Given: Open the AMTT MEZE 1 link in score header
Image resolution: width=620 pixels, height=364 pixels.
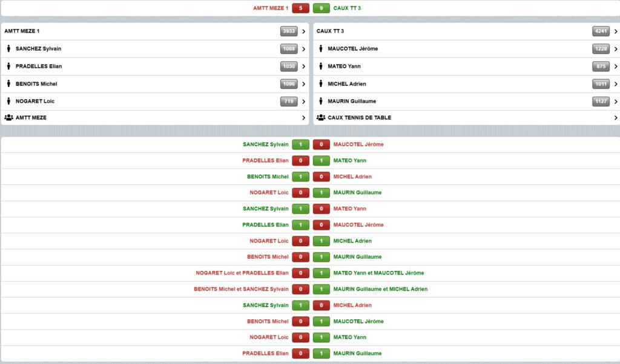Looking at the screenshot, I should tap(271, 8).
